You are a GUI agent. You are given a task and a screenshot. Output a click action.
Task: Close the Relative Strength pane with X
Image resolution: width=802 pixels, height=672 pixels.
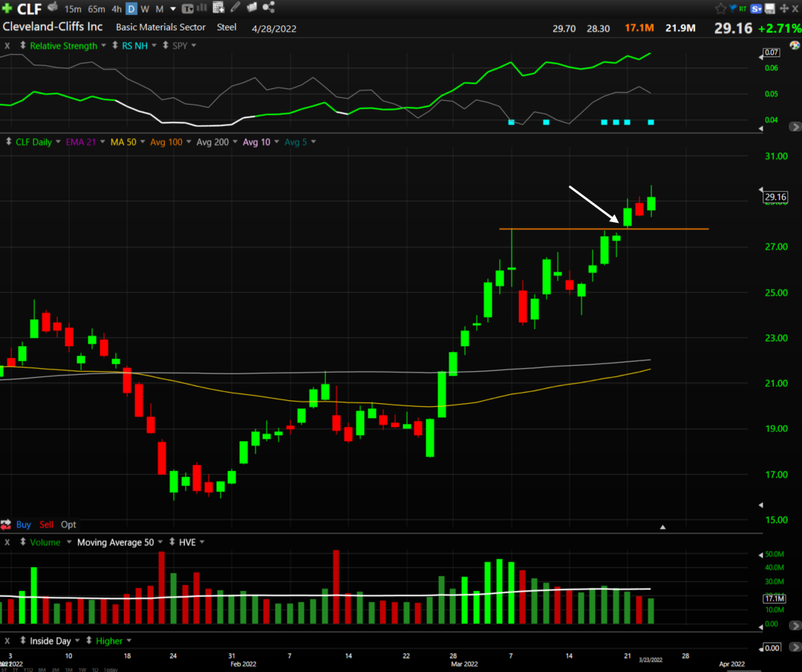(x=7, y=45)
